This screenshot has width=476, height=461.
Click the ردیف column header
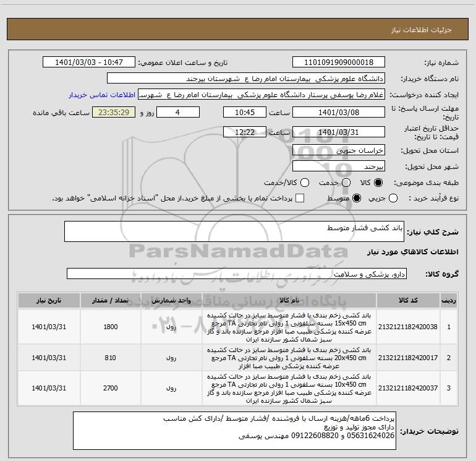point(449,300)
